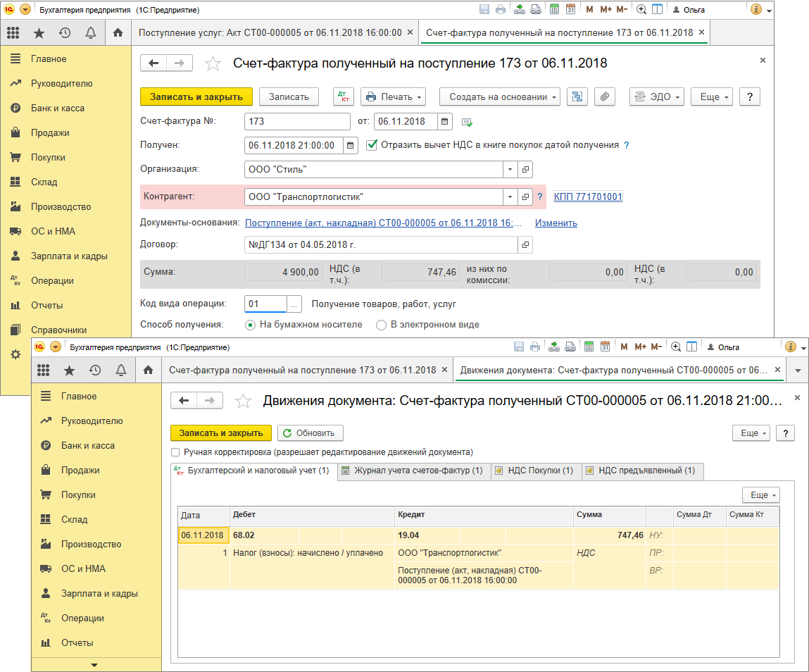Image resolution: width=809 pixels, height=672 pixels.
Task: Open Банк и касса section in upper sidebar
Action: 58,108
